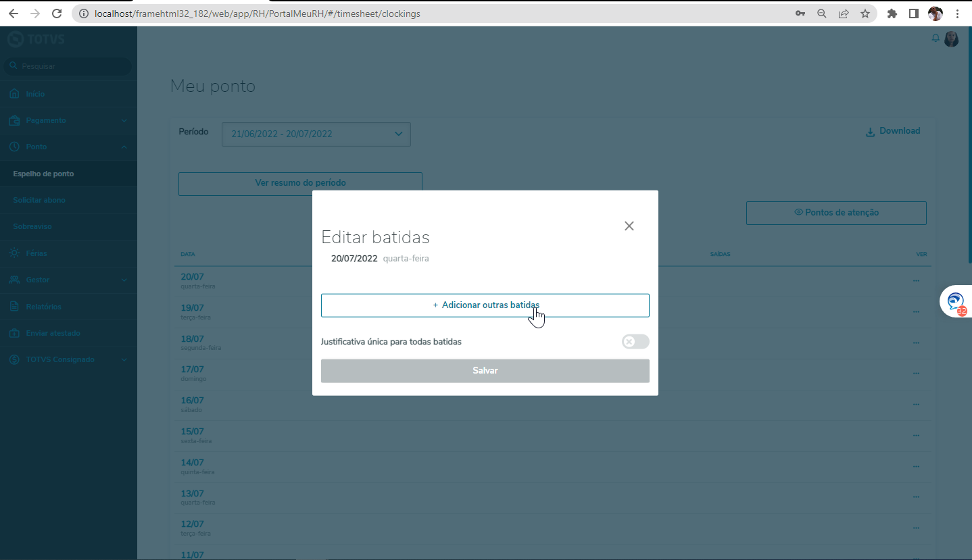Open the browser three-dot menu
Viewport: 972px width, 560px height.
[x=958, y=14]
